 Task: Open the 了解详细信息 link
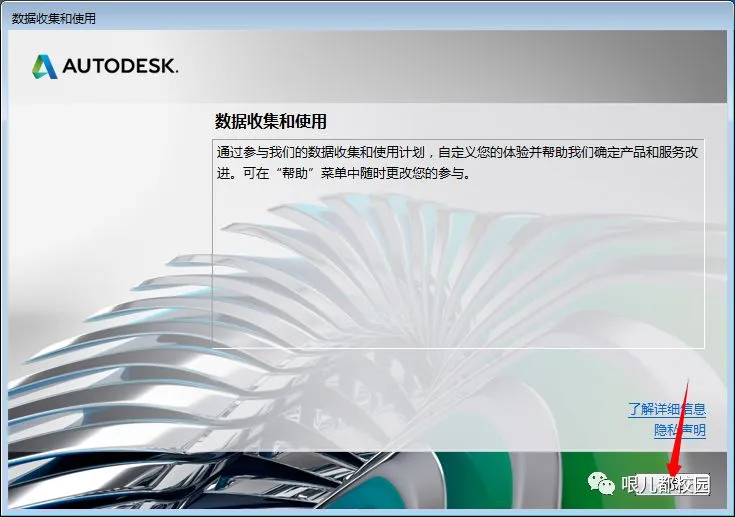pos(667,409)
